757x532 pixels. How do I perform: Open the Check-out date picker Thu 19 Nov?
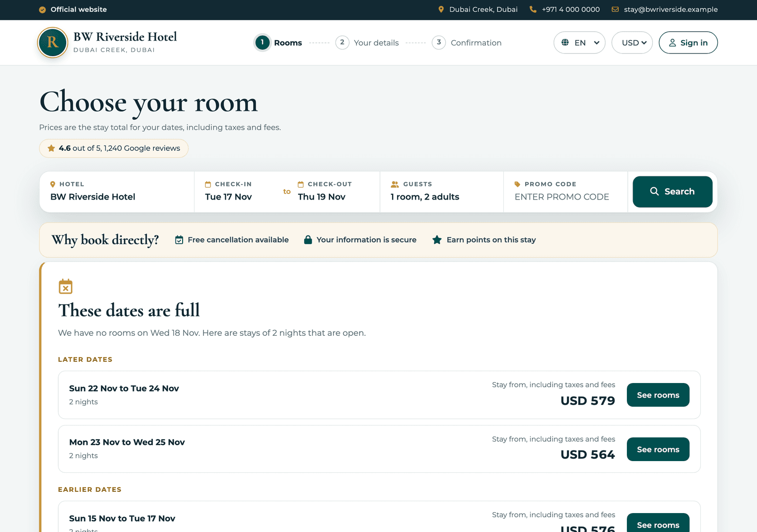point(335,192)
